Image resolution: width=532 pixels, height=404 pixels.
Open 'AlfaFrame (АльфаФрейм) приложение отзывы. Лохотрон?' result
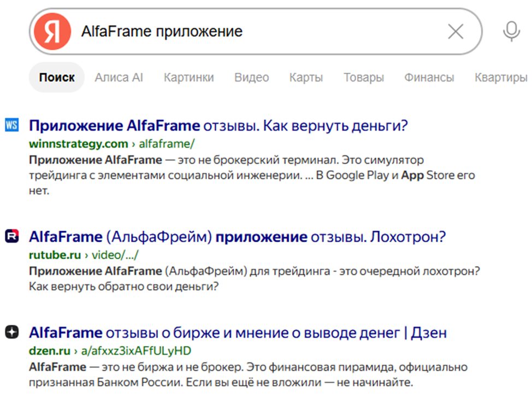237,237
